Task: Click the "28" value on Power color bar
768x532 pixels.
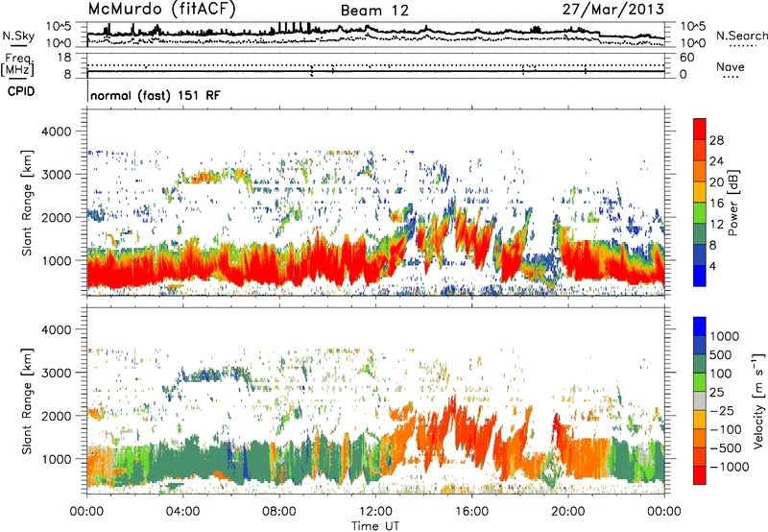Action: pyautogui.click(x=716, y=140)
